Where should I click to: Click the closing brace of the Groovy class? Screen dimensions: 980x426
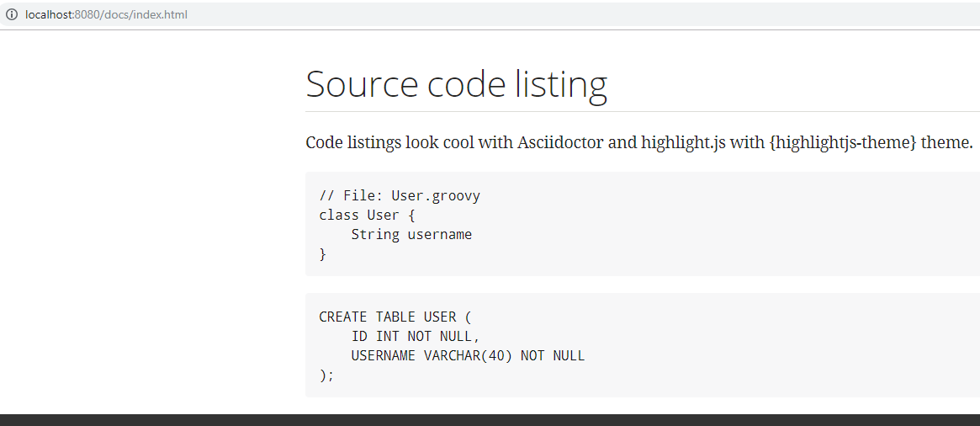point(322,254)
